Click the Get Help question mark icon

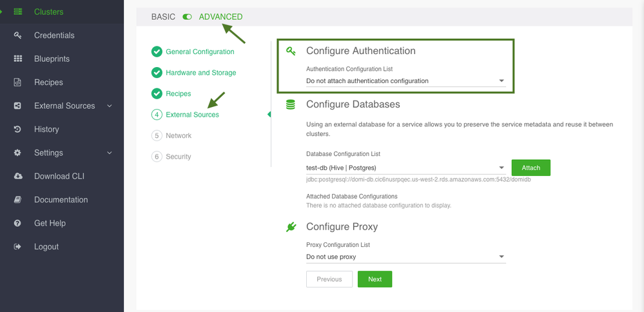18,223
